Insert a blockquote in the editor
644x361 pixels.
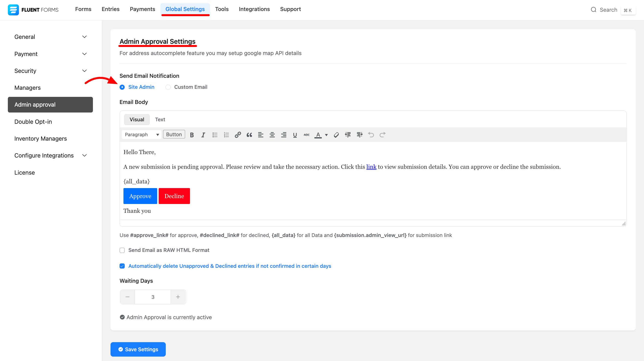(x=249, y=135)
